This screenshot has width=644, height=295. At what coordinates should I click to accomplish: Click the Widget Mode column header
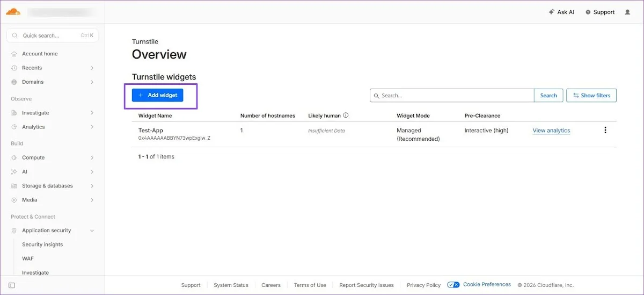tap(413, 116)
